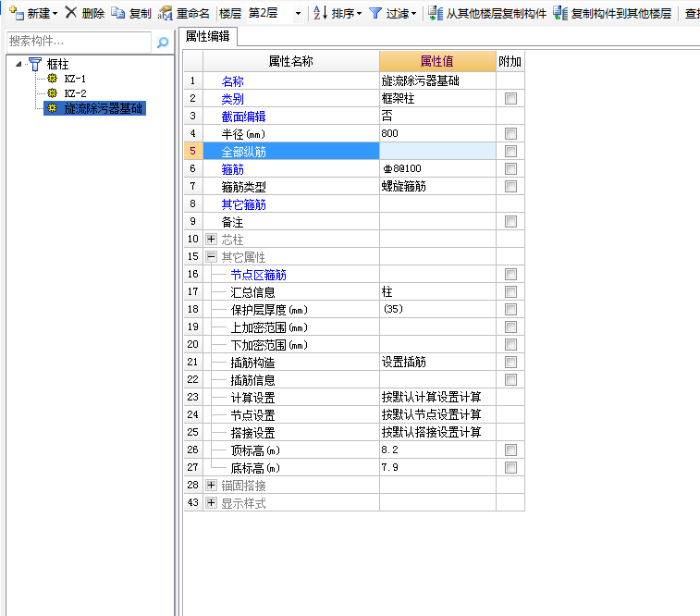Open the 楼层 第2层 dropdown

coord(298,13)
